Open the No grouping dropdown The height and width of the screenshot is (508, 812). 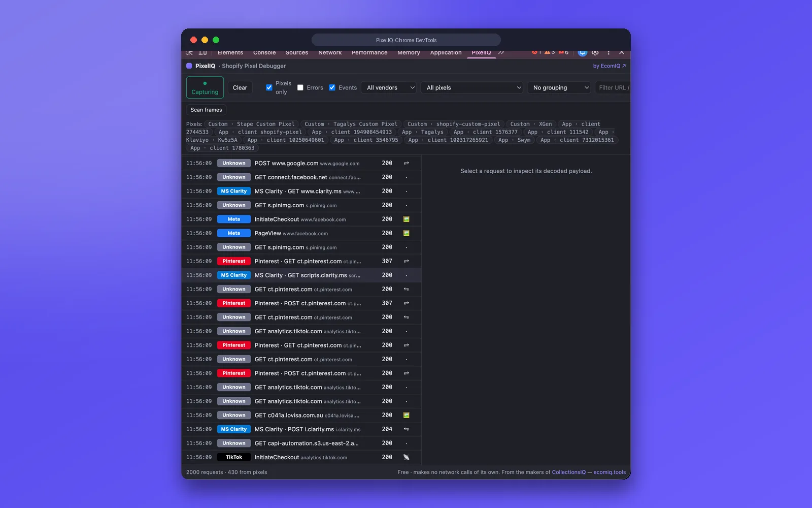pyautogui.click(x=559, y=88)
